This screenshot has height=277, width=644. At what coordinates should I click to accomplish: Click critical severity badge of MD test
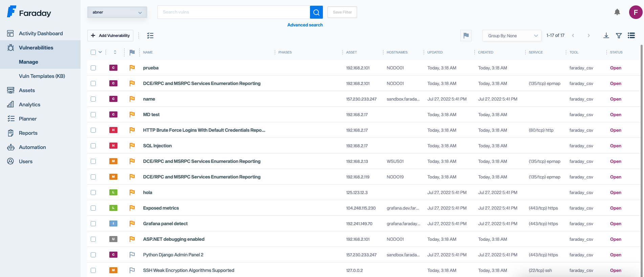(113, 114)
